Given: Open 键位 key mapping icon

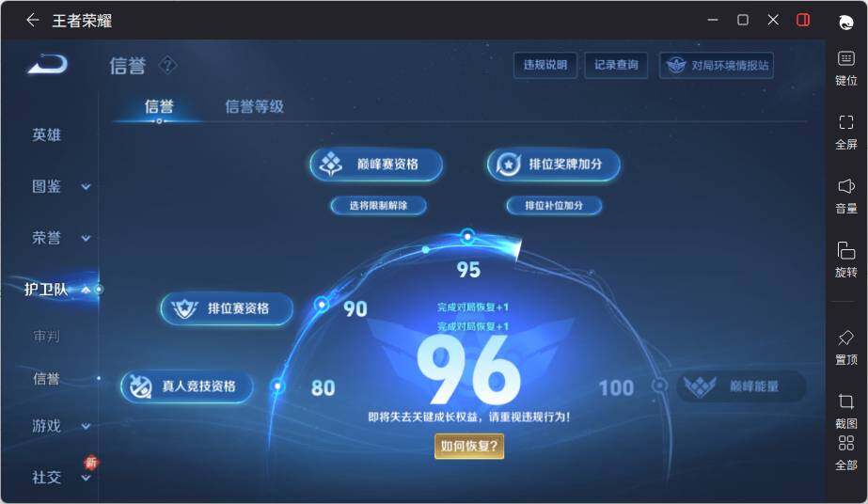Looking at the screenshot, I should (845, 58).
